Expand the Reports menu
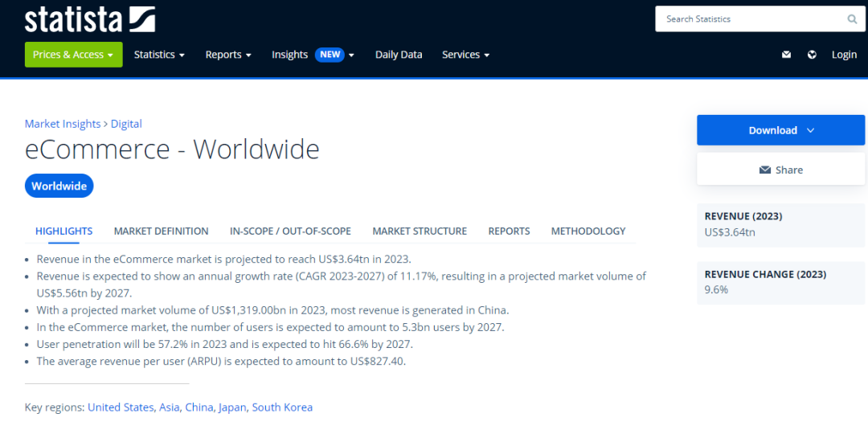This screenshot has width=868, height=438. [x=228, y=55]
